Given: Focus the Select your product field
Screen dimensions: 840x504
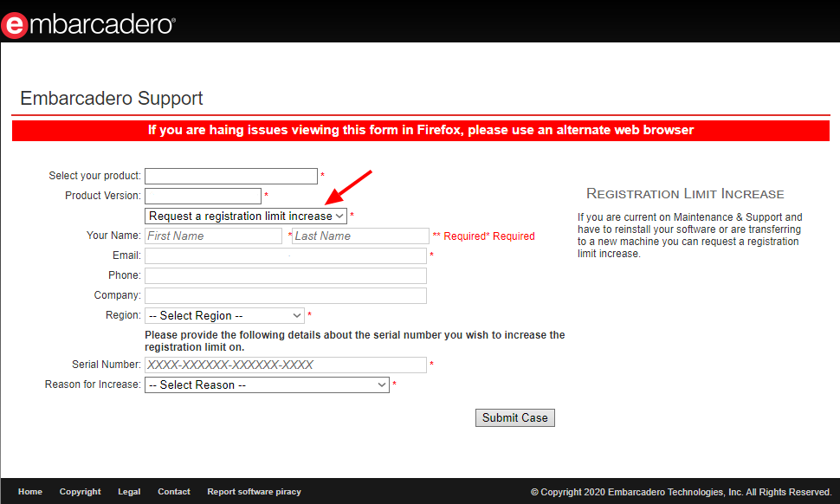Looking at the screenshot, I should click(x=230, y=176).
